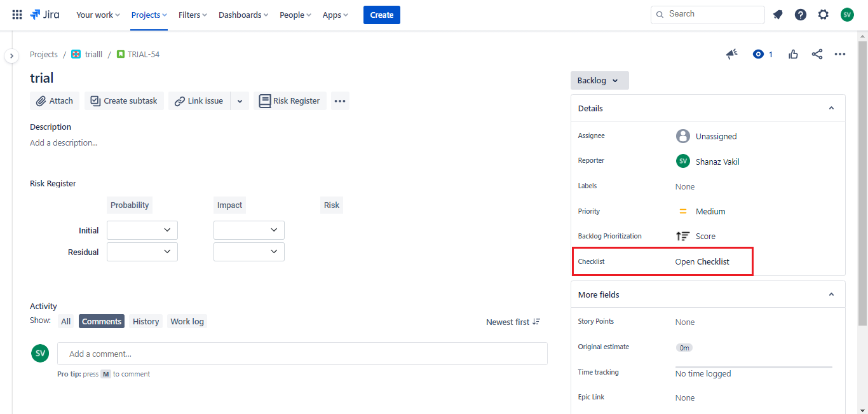Open the app switcher grid icon

tap(17, 15)
